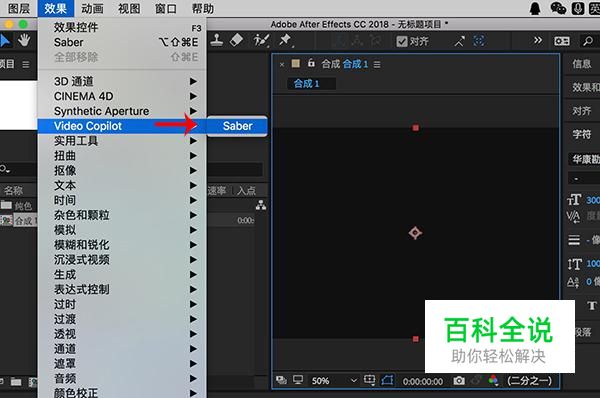
Task: Open the 动画 menu
Action: click(x=92, y=8)
